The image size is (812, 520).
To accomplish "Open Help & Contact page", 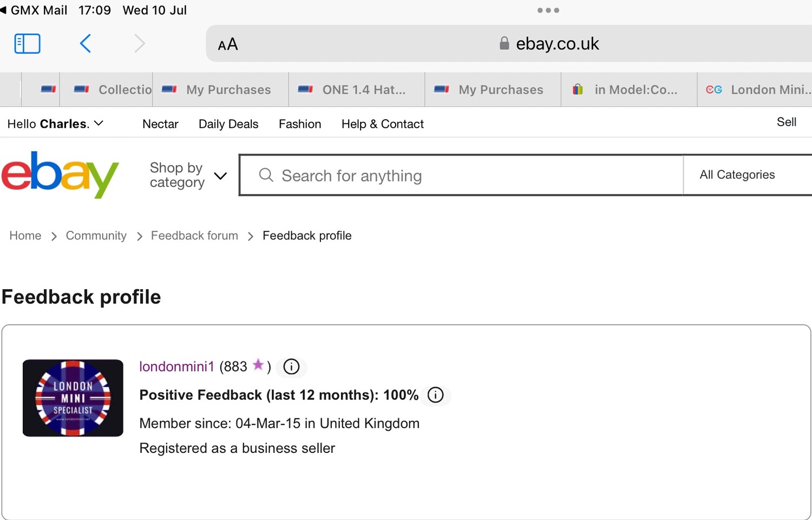I will click(383, 124).
